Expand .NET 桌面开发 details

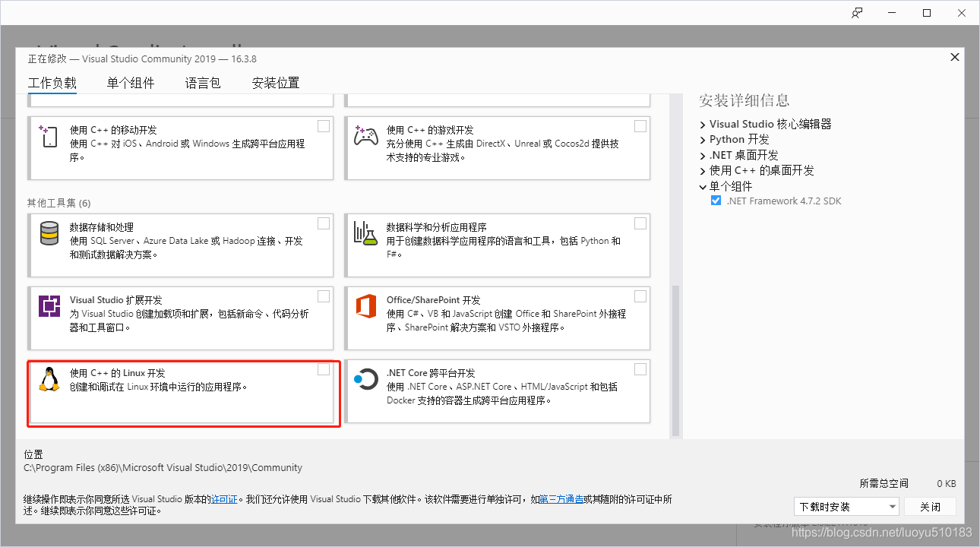tap(703, 155)
